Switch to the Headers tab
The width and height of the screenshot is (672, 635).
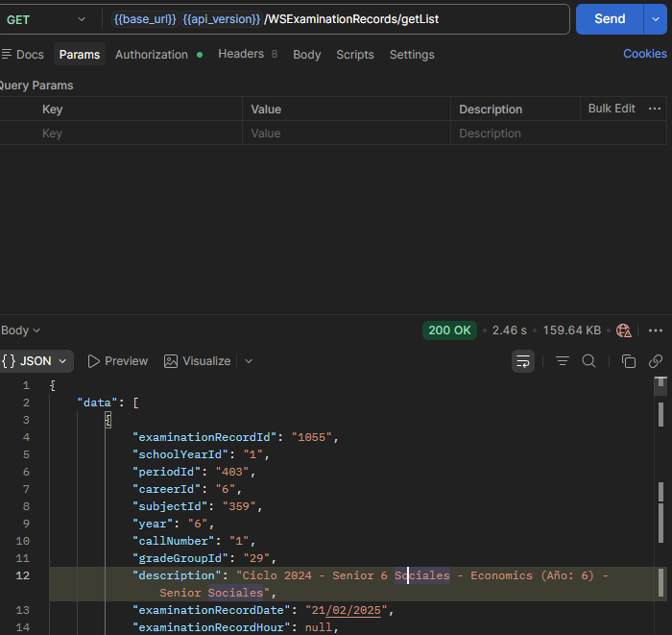click(x=248, y=54)
